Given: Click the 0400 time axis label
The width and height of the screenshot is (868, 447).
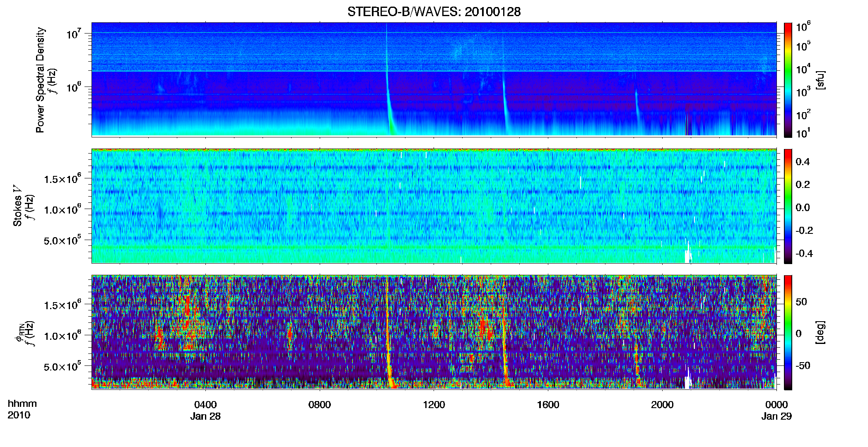Looking at the screenshot, I should pos(205,405).
